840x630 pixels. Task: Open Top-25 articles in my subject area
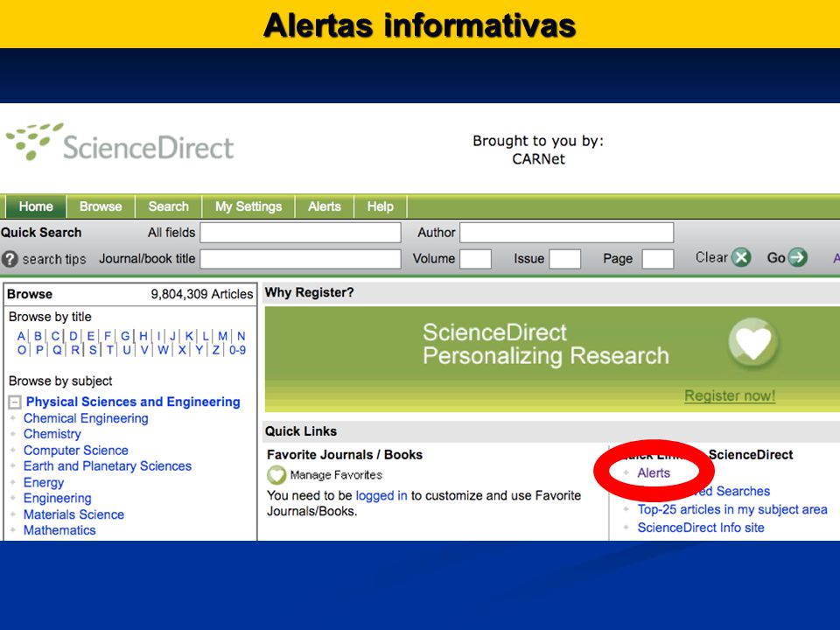point(732,509)
